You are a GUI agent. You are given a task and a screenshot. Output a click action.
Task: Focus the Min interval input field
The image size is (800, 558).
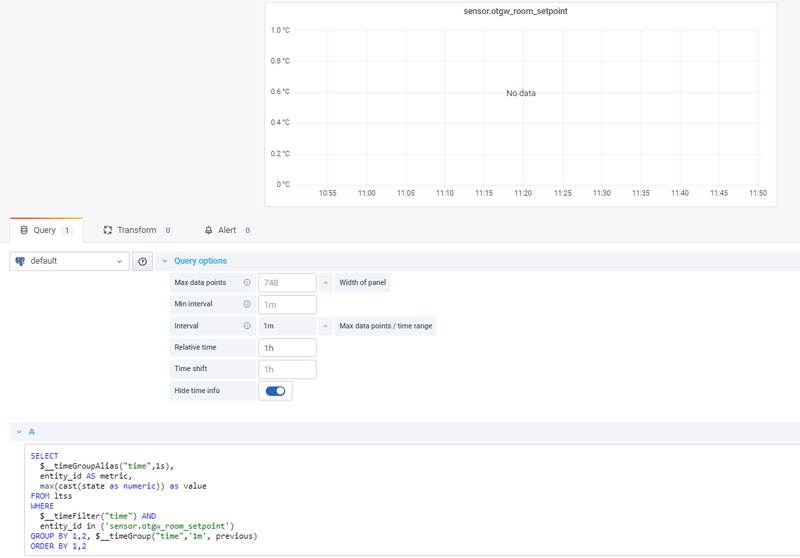(287, 304)
